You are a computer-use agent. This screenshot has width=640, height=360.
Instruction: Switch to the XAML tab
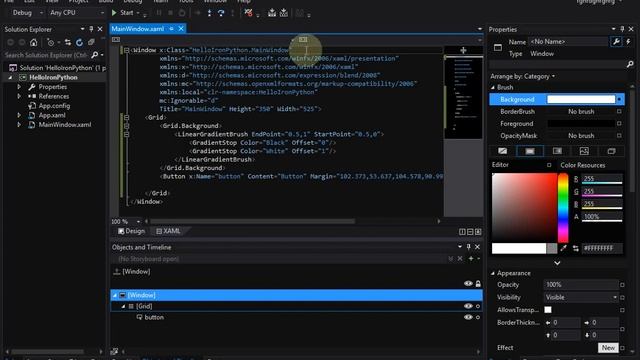(x=168, y=231)
